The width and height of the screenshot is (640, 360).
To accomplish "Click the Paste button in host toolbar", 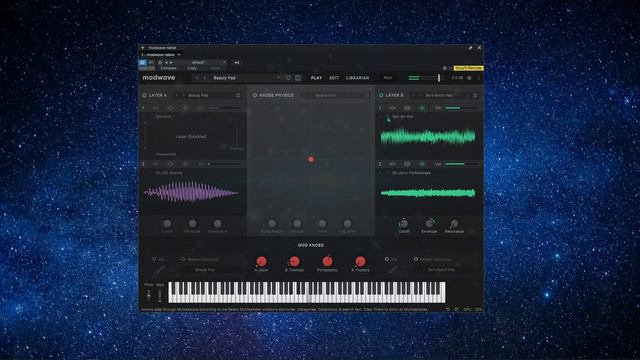I will tap(216, 68).
